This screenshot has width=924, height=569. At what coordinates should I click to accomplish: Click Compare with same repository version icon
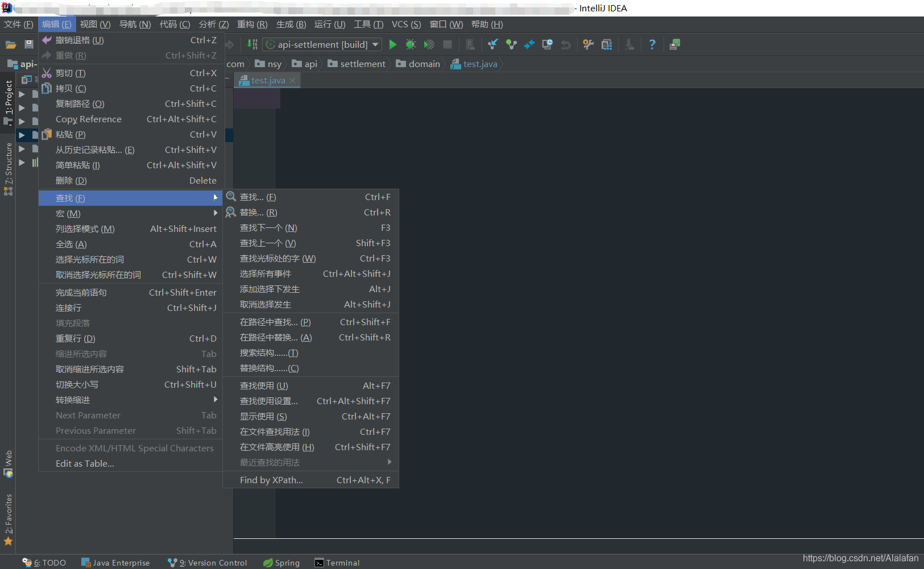pyautogui.click(x=529, y=44)
